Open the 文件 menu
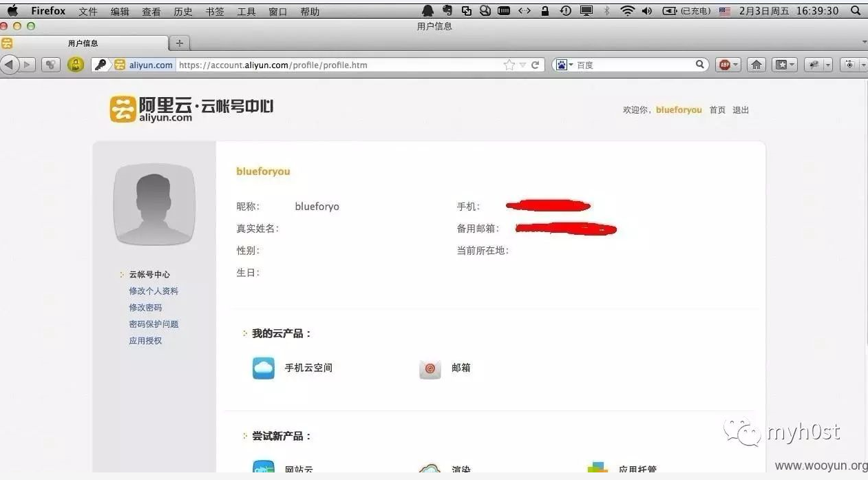This screenshot has height=480, width=868. point(88,11)
